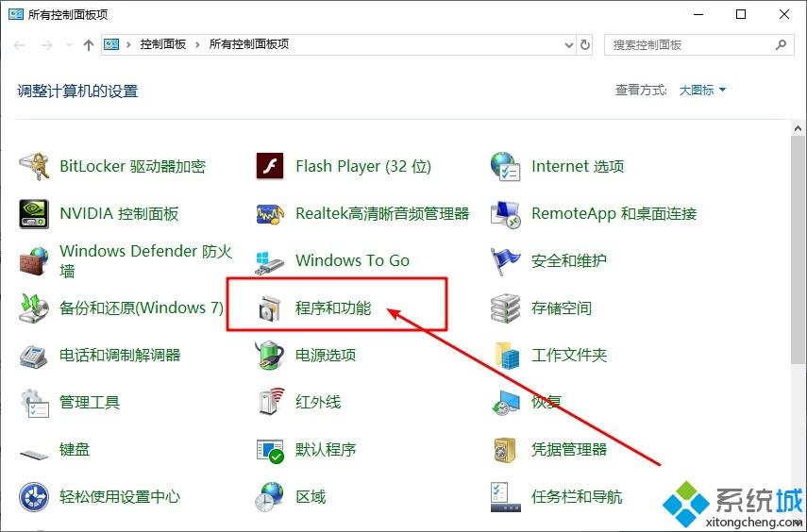Expand the address bar history dropdown
Screen dimensions: 807x532
[x=569, y=45]
